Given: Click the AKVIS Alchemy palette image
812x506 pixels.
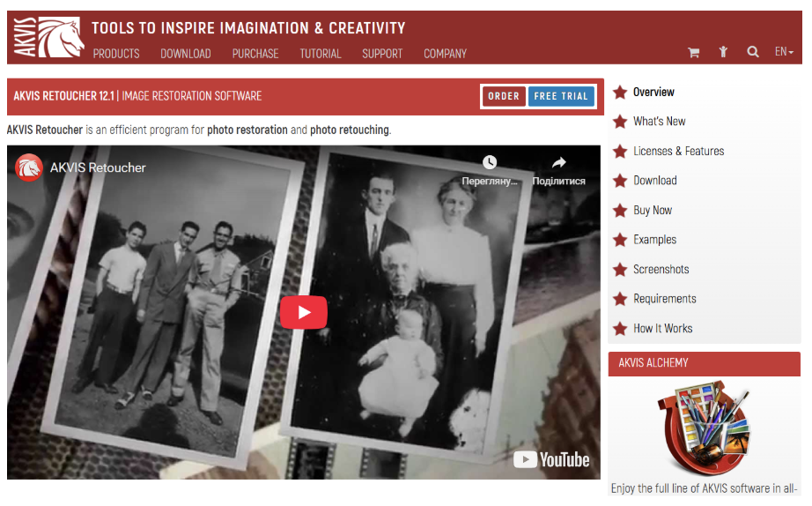Looking at the screenshot, I should tap(704, 428).
